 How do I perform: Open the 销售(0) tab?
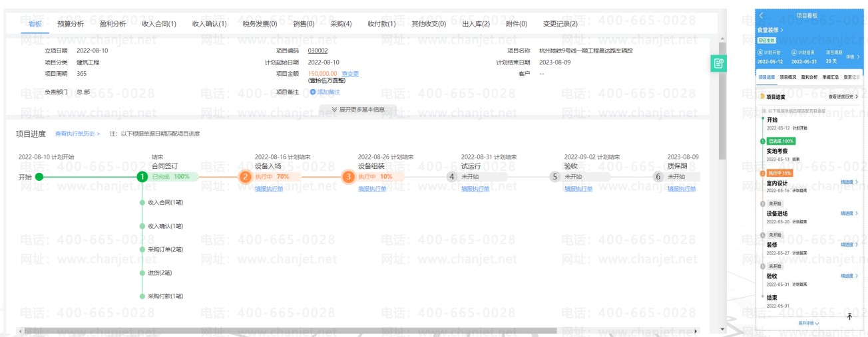(x=304, y=23)
